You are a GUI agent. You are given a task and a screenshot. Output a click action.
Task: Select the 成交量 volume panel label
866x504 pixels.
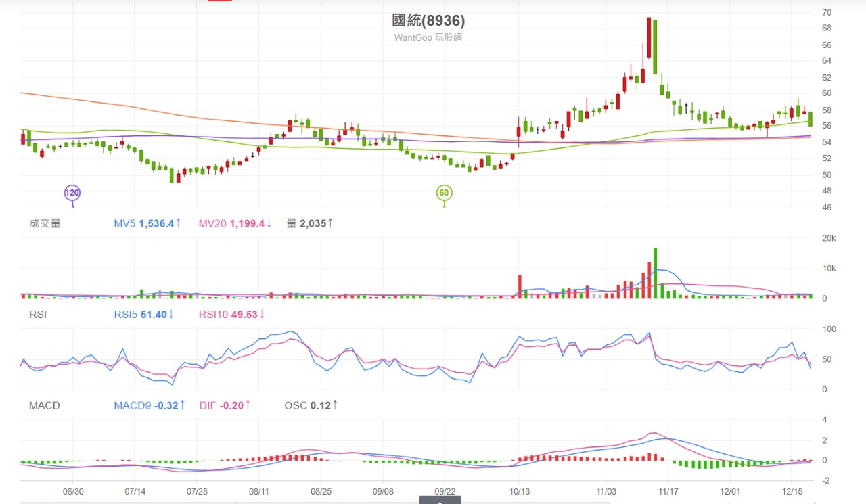tap(45, 223)
